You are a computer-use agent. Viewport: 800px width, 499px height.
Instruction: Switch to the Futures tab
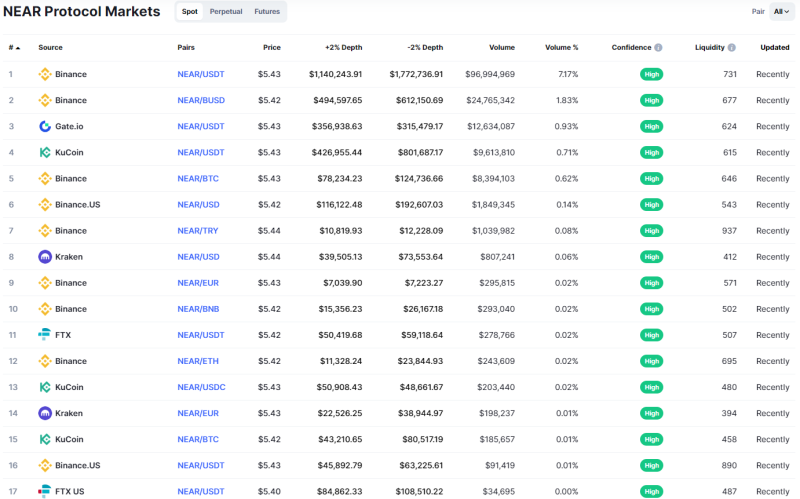(x=267, y=11)
